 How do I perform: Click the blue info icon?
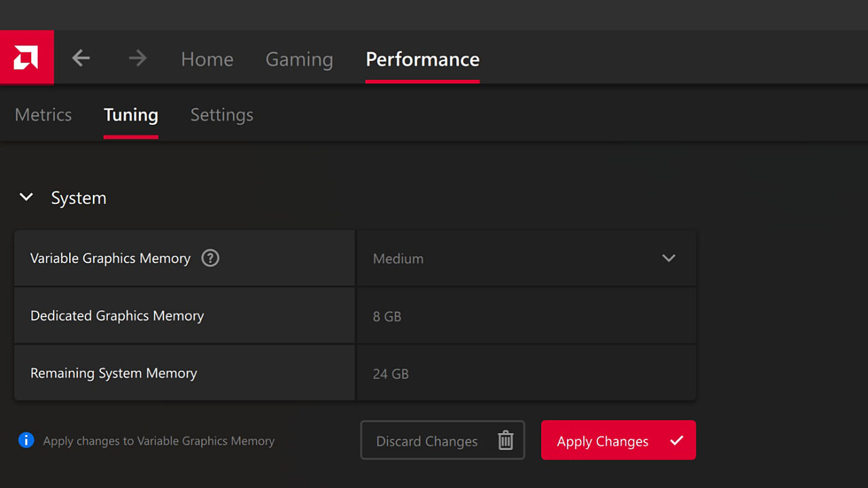(x=26, y=441)
